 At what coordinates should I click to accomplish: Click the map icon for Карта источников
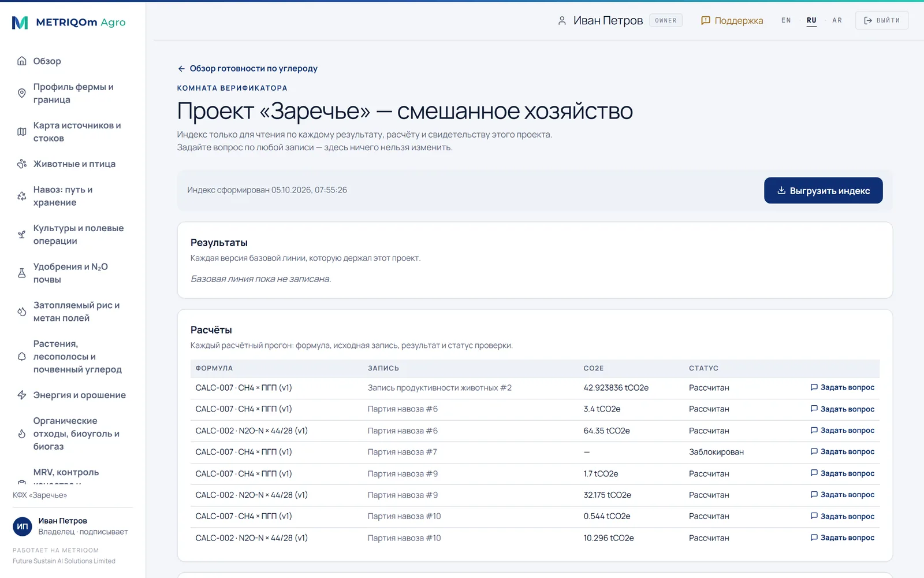22,132
